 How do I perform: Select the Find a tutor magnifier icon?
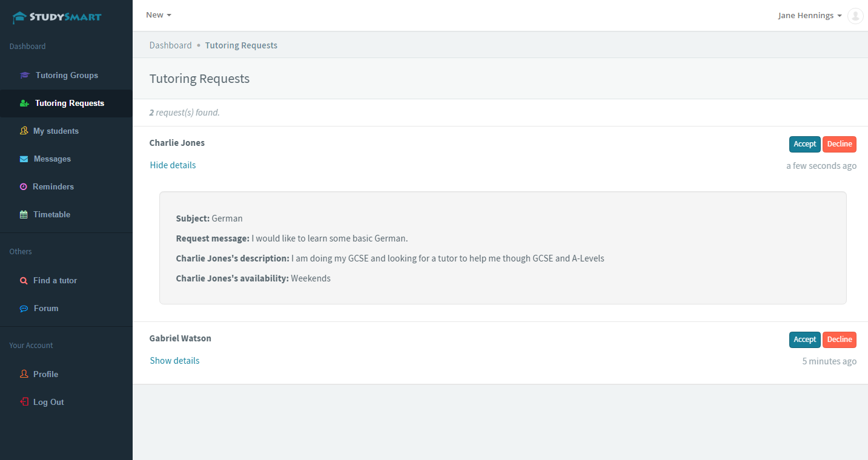(23, 280)
